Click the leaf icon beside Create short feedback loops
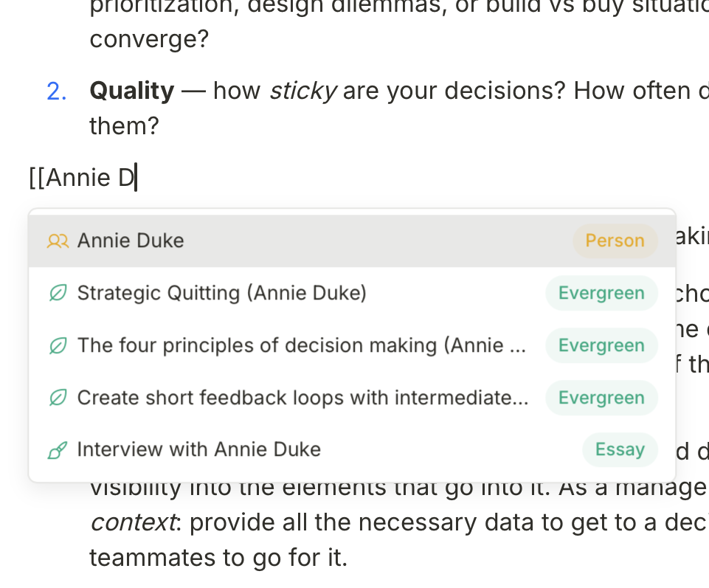 click(x=58, y=398)
